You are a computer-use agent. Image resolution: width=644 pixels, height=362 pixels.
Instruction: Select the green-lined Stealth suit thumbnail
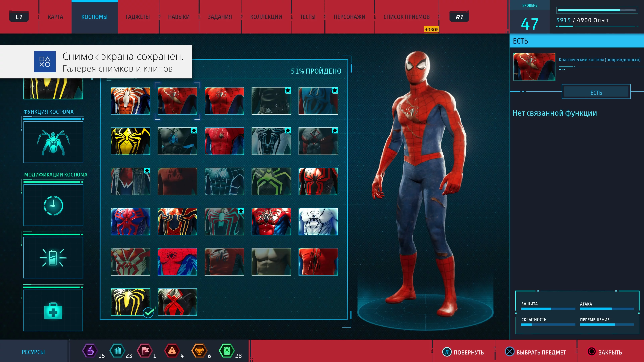pos(271,181)
